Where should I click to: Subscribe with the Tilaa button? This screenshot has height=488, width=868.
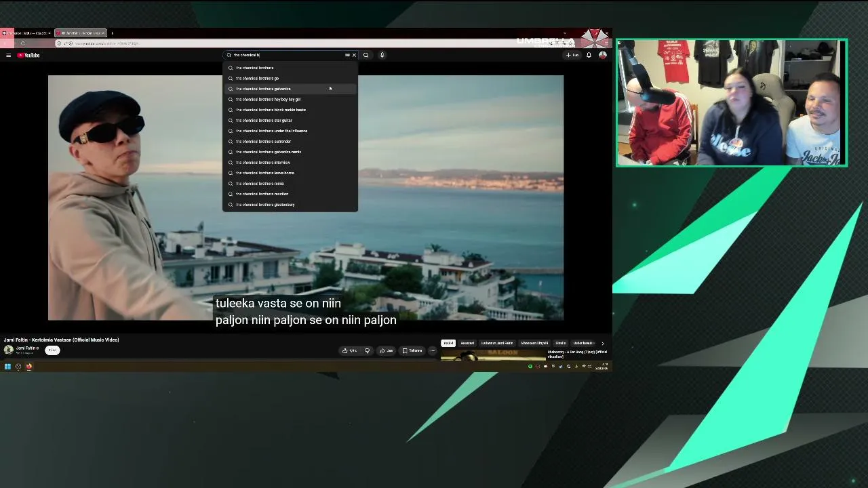pyautogui.click(x=52, y=350)
